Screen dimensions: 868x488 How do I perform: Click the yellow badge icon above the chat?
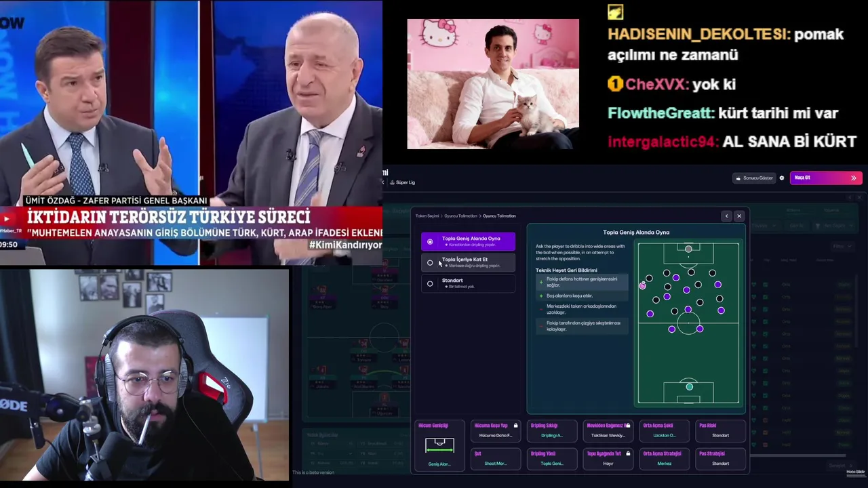pyautogui.click(x=615, y=12)
